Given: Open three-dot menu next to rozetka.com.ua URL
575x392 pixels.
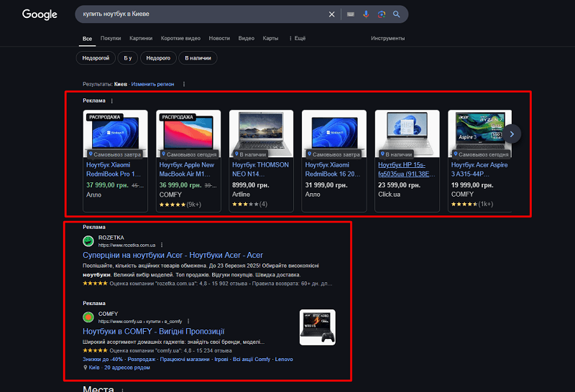Looking at the screenshot, I should tap(162, 245).
